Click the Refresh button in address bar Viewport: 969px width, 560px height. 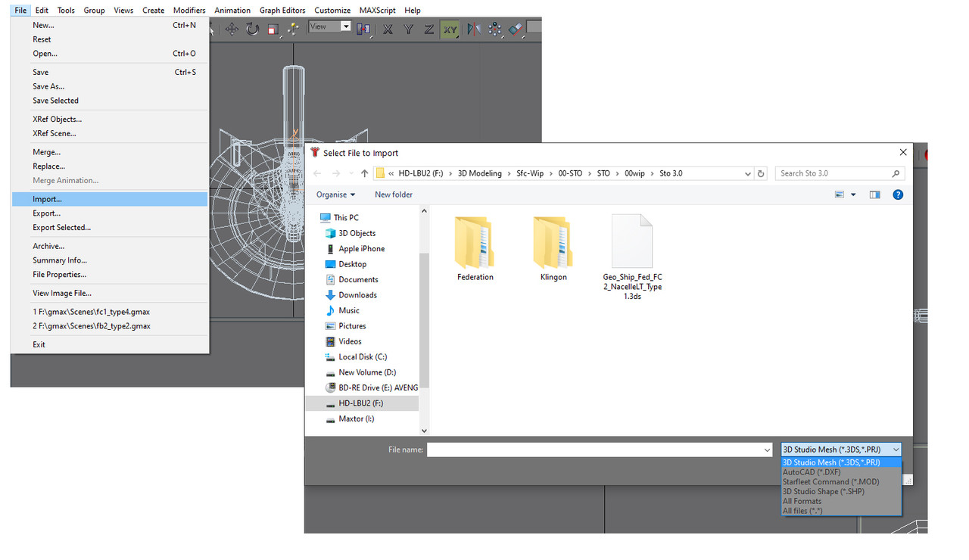(x=762, y=173)
